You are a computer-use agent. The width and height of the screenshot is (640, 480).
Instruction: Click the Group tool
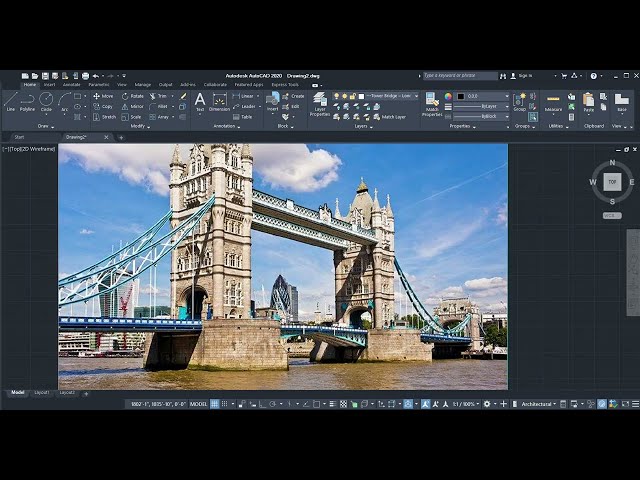point(519,102)
